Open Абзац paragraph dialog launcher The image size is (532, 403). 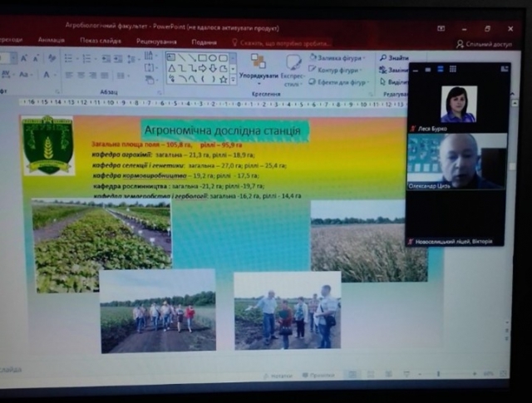[x=159, y=92]
